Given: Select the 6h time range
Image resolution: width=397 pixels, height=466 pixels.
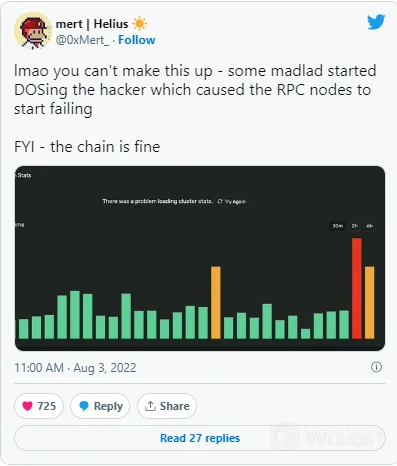Looking at the screenshot, I should point(370,226).
